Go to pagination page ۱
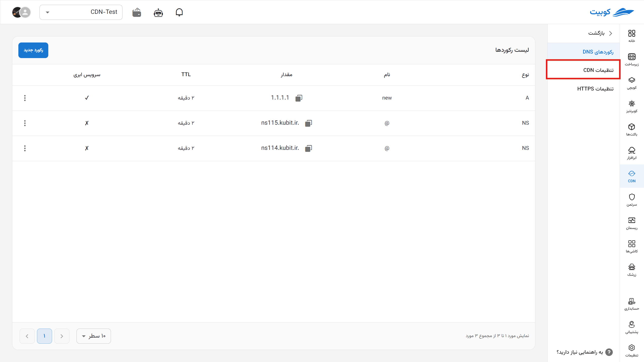The height and width of the screenshot is (362, 644). tap(45, 336)
